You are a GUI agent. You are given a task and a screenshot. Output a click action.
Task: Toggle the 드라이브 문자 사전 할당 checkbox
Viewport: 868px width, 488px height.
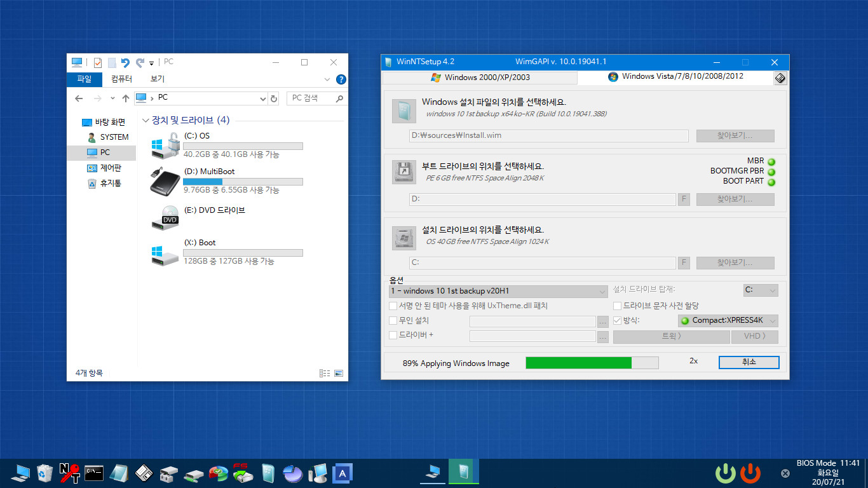[618, 306]
